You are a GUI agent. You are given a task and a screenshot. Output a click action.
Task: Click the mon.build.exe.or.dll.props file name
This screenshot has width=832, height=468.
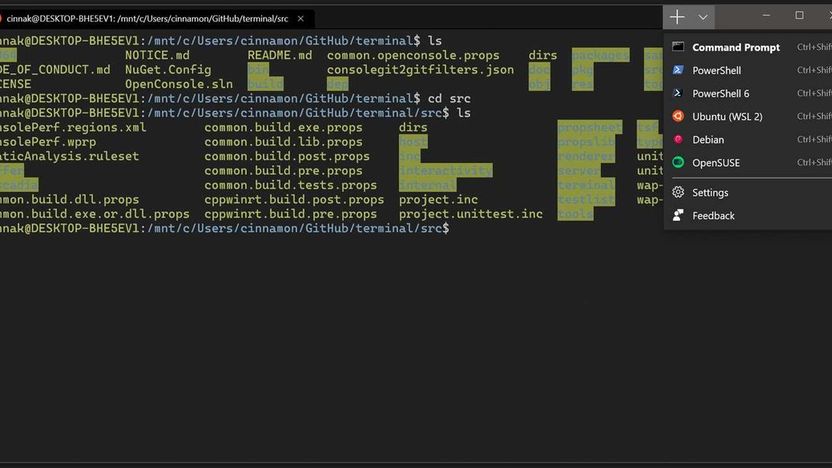point(95,214)
